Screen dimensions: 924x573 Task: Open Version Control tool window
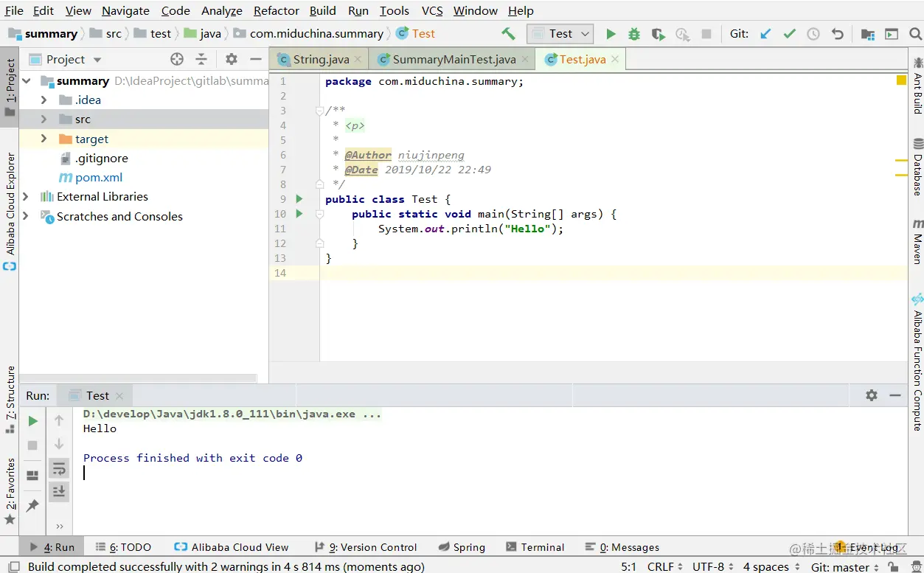[x=366, y=547]
